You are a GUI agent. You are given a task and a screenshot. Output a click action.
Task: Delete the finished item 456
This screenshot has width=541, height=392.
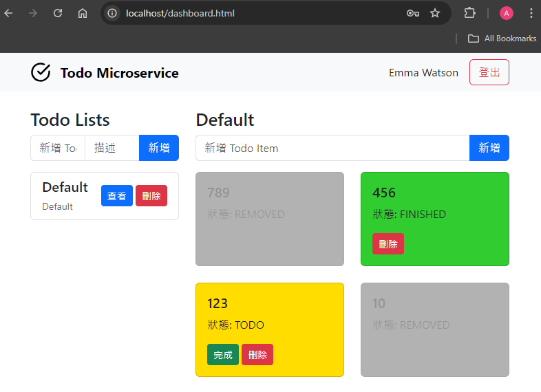(388, 243)
